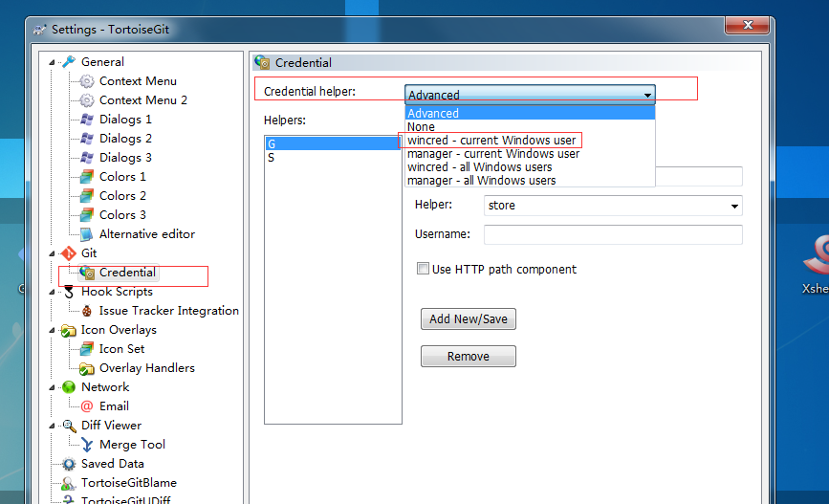829x504 pixels.
Task: Click the Saved Data gear icon
Action: tap(69, 464)
